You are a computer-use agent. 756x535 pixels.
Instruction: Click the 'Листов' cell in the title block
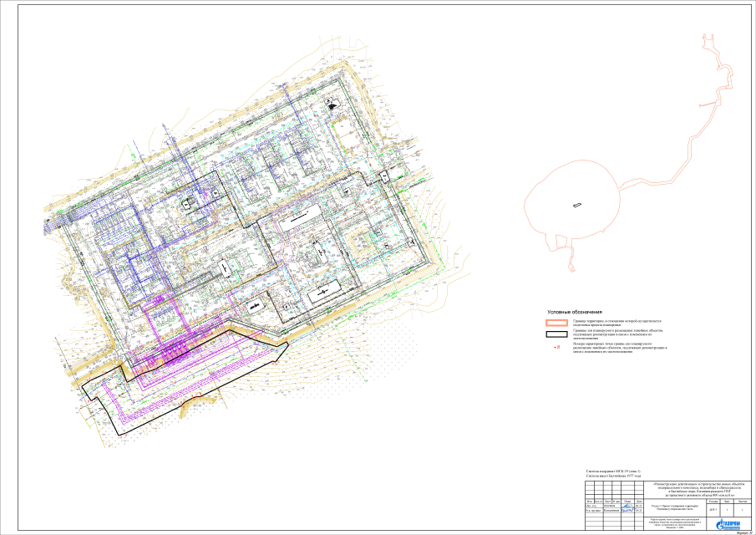(x=743, y=501)
